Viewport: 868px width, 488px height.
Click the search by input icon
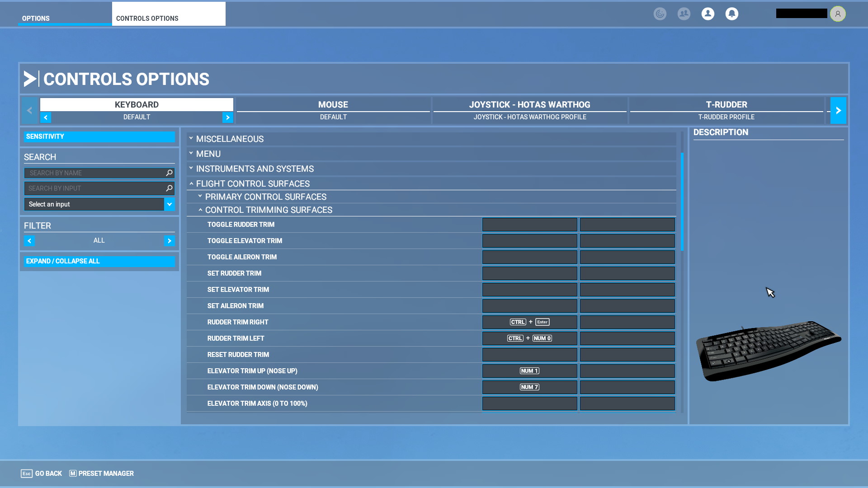169,188
